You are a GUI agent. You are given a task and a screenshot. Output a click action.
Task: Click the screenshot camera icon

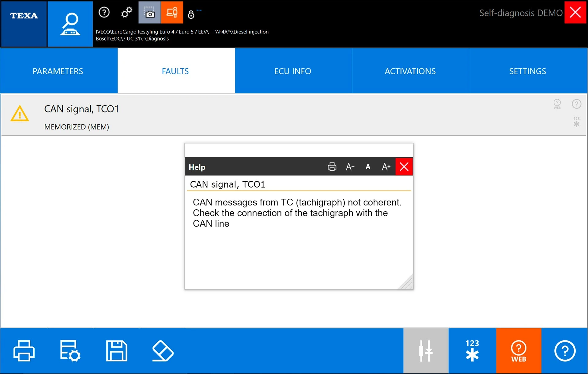[149, 13]
